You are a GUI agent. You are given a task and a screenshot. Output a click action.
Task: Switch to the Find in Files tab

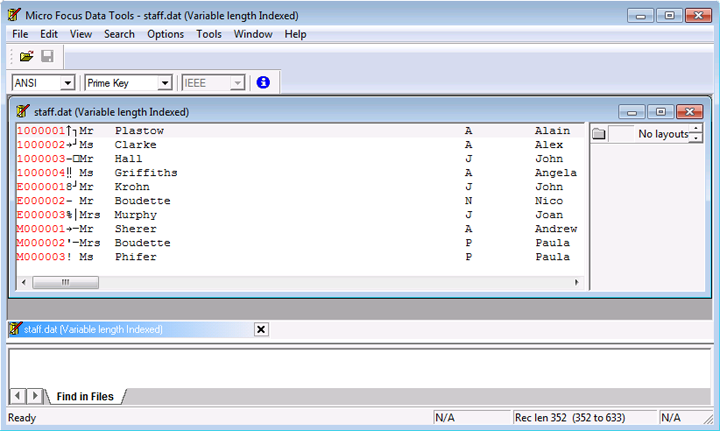[x=84, y=397]
